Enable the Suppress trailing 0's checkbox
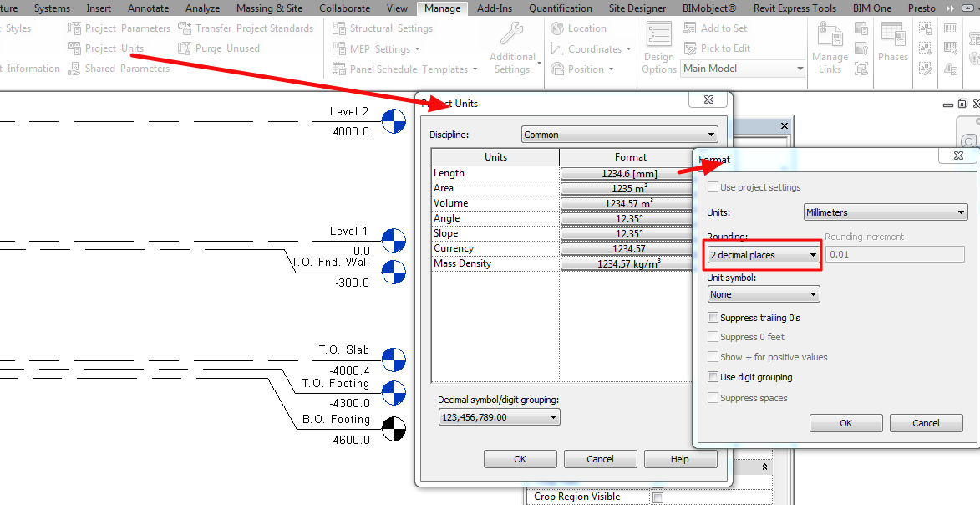Screen dimensions: 980x505 pyautogui.click(x=713, y=317)
